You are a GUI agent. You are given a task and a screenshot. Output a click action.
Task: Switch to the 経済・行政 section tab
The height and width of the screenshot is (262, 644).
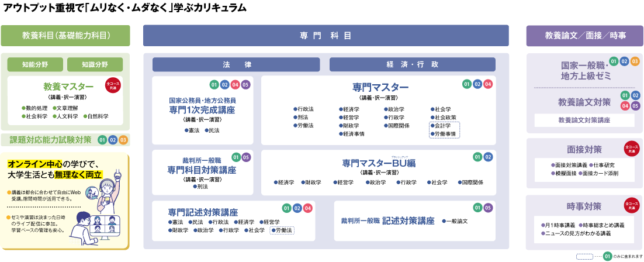(412, 64)
